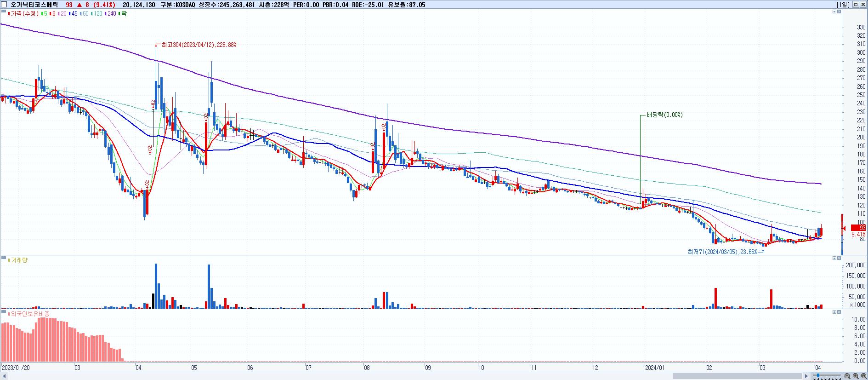Collapse the 거래량 volume pane with its minimize icon
The height and width of the screenshot is (380, 868).
pyautogui.click(x=834, y=258)
